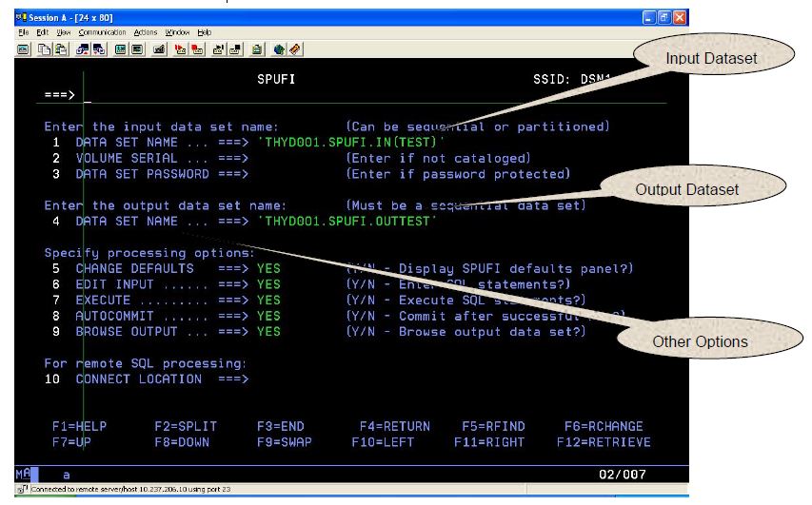Click the 'For remote SQL processing:' heading
Screen dimensions: 812x505
pos(146,363)
